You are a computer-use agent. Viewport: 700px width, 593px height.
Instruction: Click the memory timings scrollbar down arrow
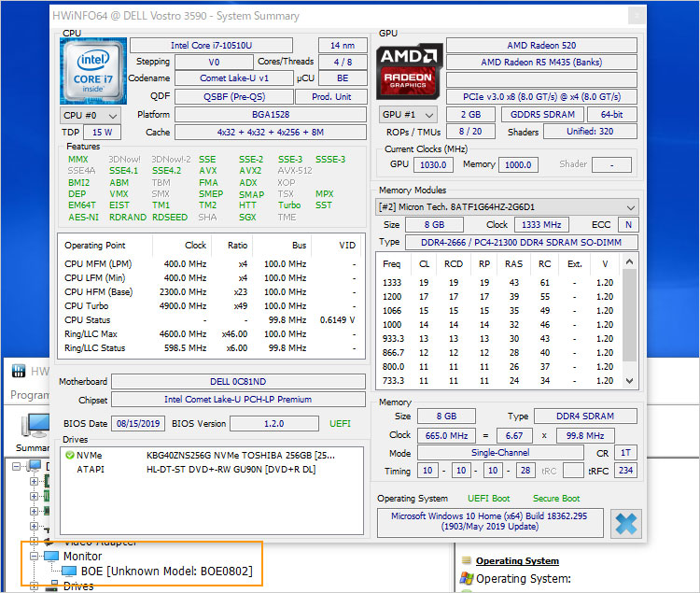(x=629, y=381)
